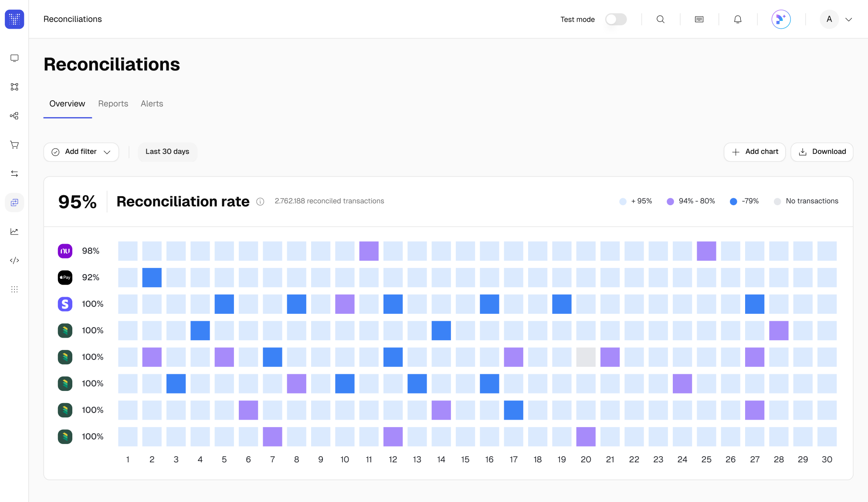Click the transfer arrows sidebar icon
The height and width of the screenshot is (502, 868).
[14, 173]
